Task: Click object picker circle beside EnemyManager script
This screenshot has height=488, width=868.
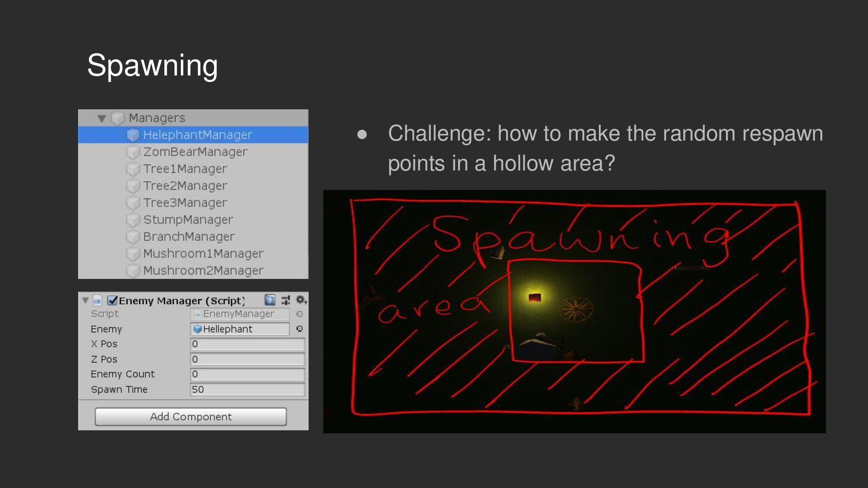Action: (x=299, y=314)
